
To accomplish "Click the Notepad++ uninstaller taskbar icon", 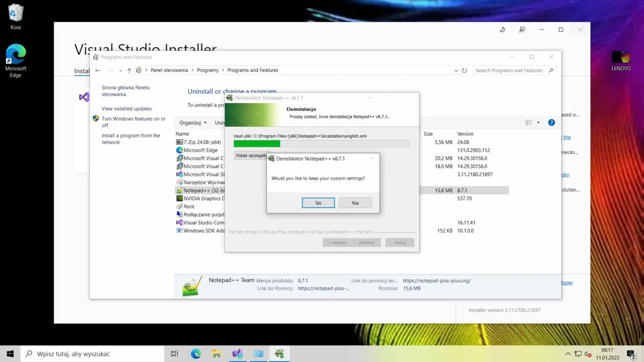I will coord(279,354).
